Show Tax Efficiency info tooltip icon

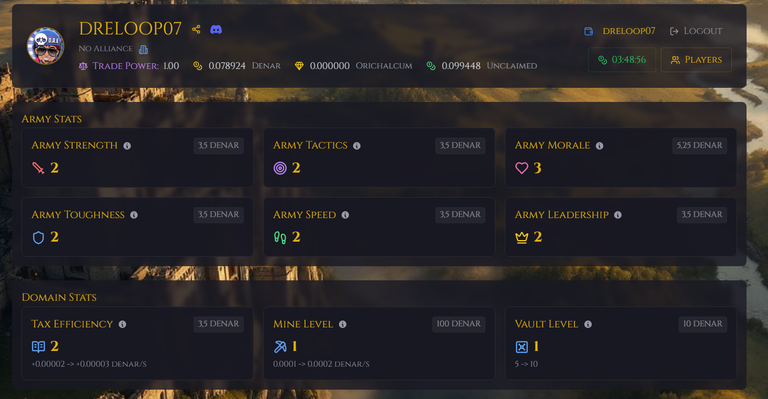122,324
